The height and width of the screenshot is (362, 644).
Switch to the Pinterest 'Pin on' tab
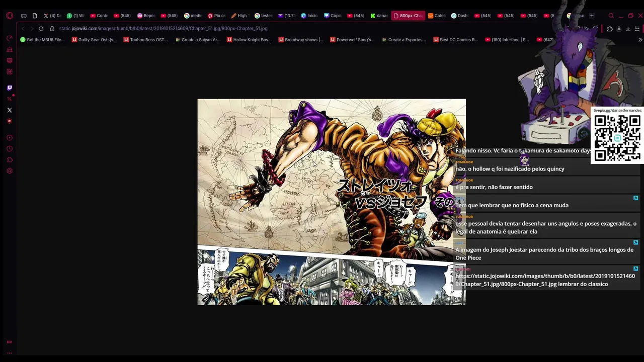click(216, 16)
